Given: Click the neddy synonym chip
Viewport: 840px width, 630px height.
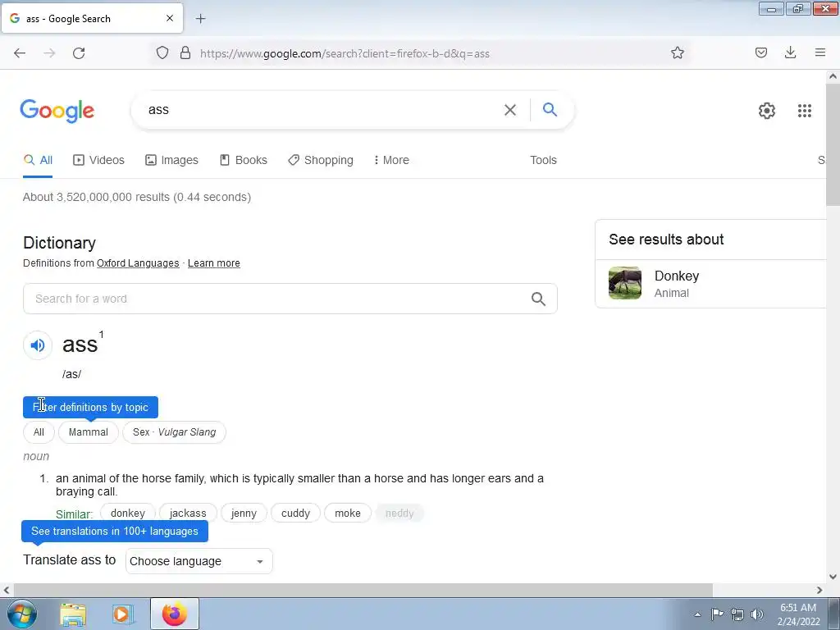Looking at the screenshot, I should (399, 514).
